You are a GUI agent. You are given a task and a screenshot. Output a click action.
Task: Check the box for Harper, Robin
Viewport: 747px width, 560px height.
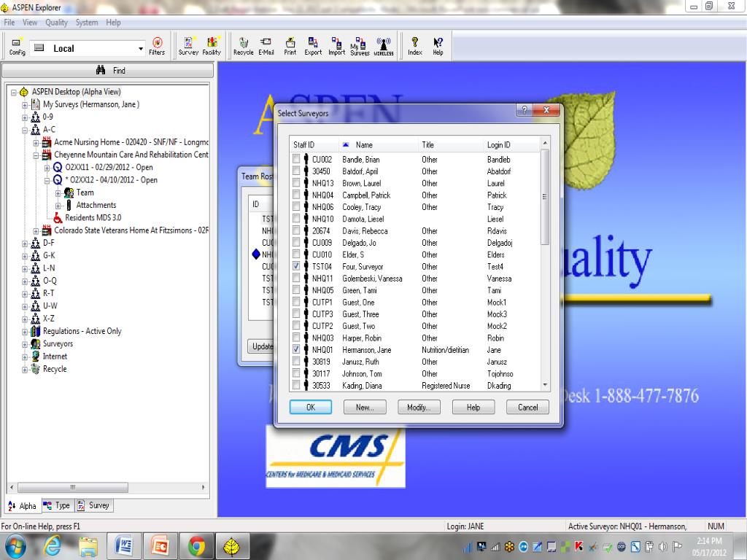coord(296,338)
